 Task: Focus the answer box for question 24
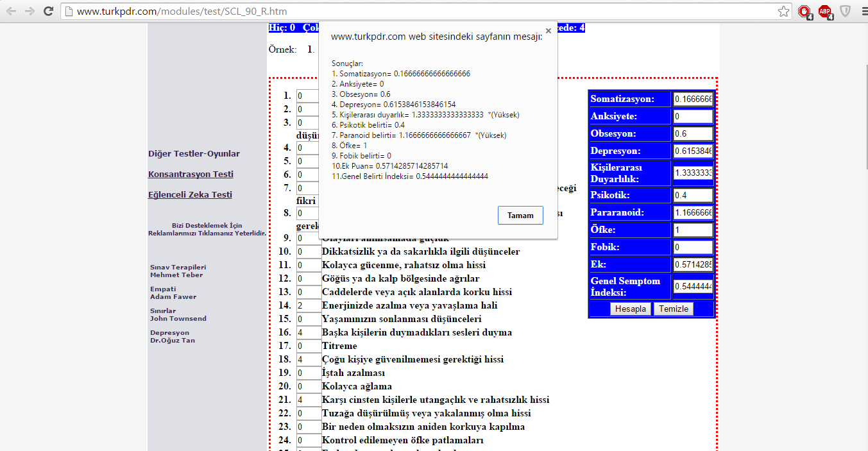coord(309,440)
